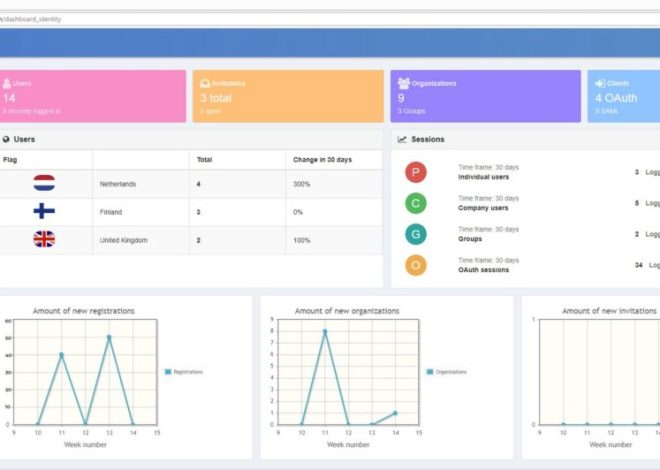660x470 pixels.
Task: Click the 300% change value for Netherlands
Action: pos(301,184)
